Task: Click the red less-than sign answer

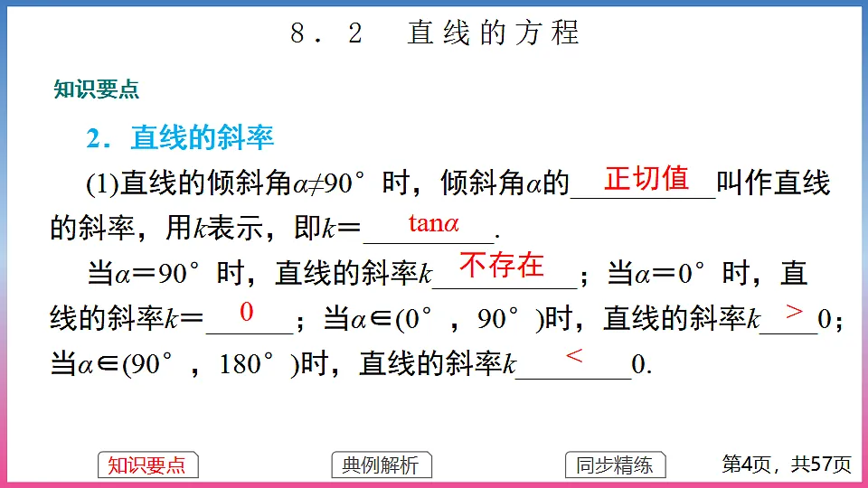Action: click(574, 355)
